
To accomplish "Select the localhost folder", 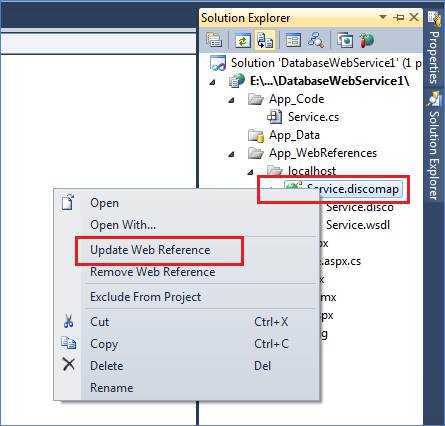I will pyautogui.click(x=312, y=171).
